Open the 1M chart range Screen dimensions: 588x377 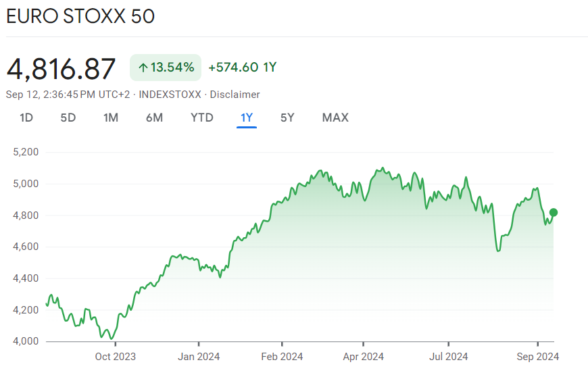point(111,118)
